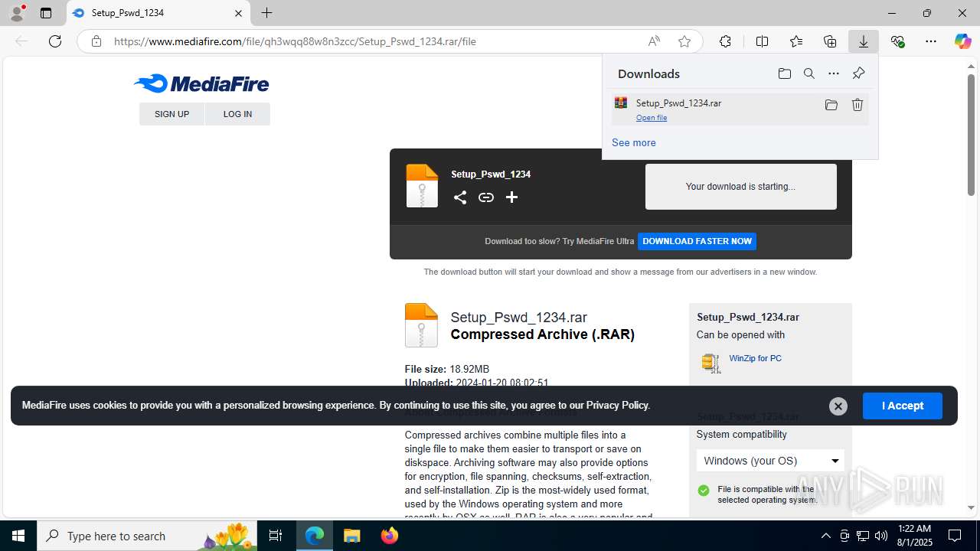The height and width of the screenshot is (551, 980).
Task: Open more options in Downloads panel
Action: [x=834, y=73]
